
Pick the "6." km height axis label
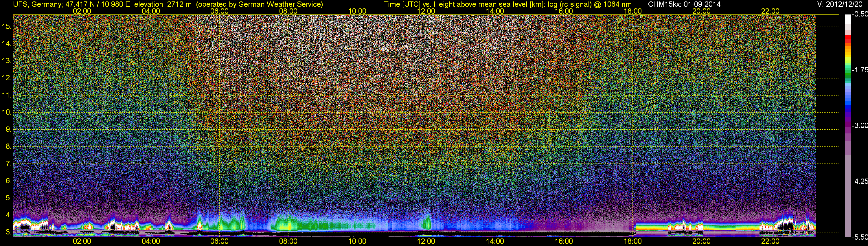click(x=8, y=181)
